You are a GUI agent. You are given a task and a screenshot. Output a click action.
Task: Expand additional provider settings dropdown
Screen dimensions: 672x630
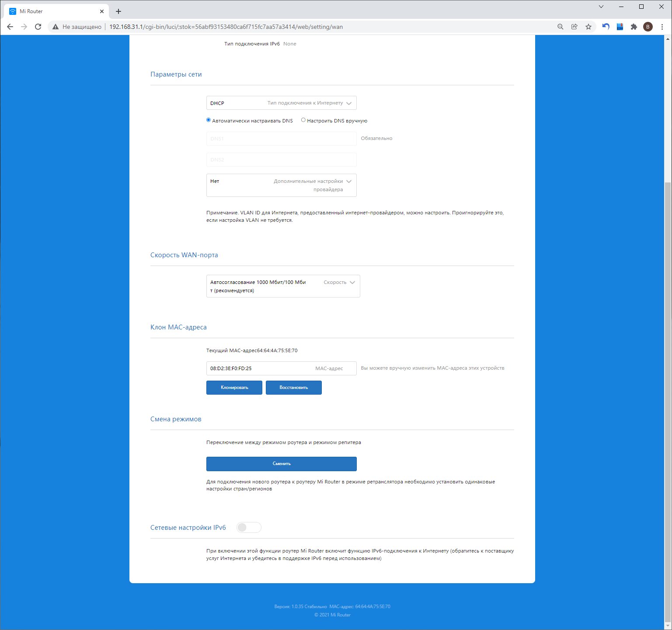282,185
